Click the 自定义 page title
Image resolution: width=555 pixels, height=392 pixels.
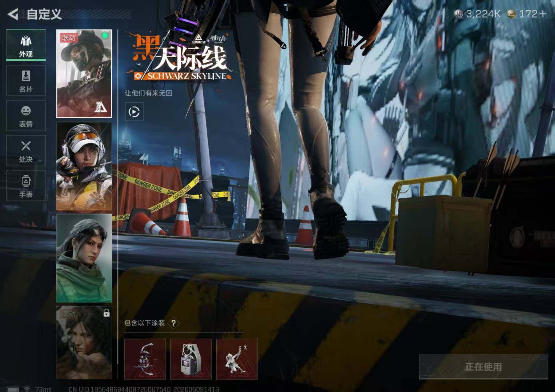pos(44,14)
